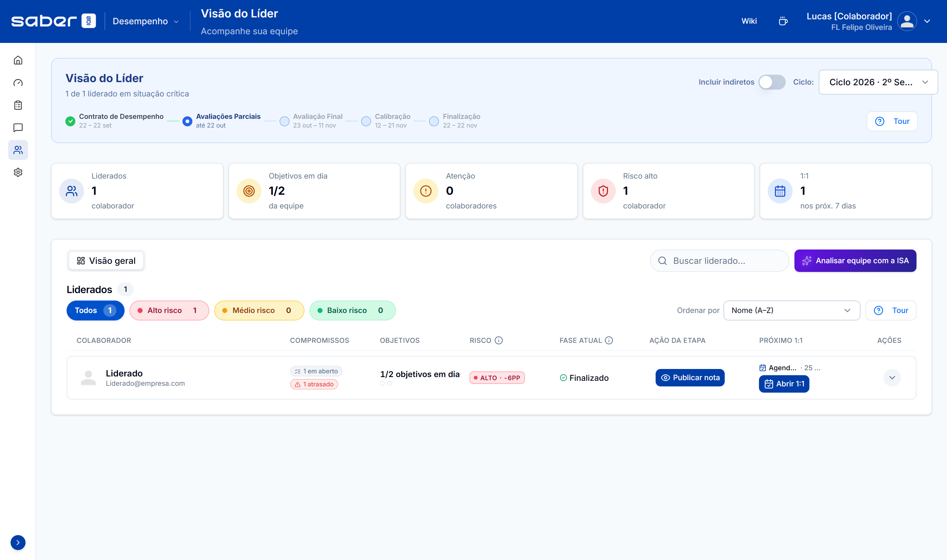Click the Abrir 1:1 button

[x=784, y=384]
